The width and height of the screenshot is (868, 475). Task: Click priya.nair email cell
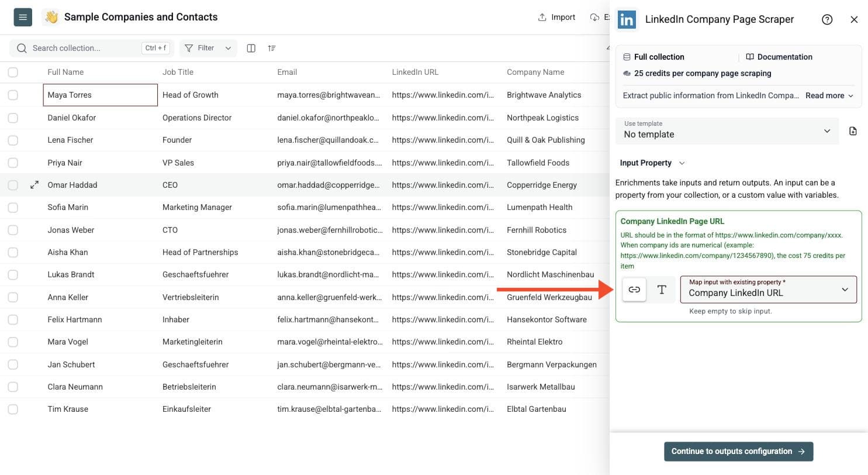(x=330, y=163)
